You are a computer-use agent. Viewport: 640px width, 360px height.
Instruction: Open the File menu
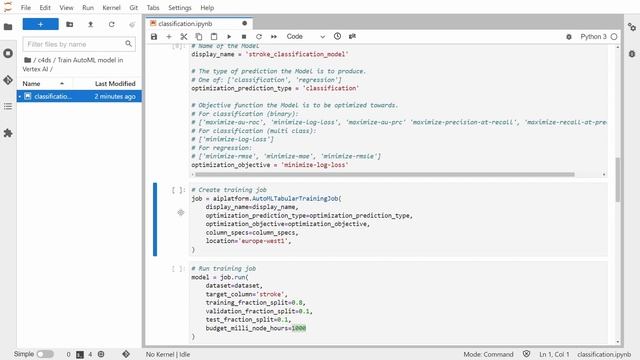click(26, 8)
